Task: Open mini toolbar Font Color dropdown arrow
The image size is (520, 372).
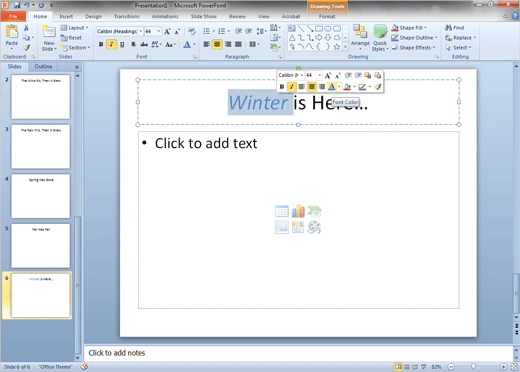Action: pyautogui.click(x=339, y=87)
